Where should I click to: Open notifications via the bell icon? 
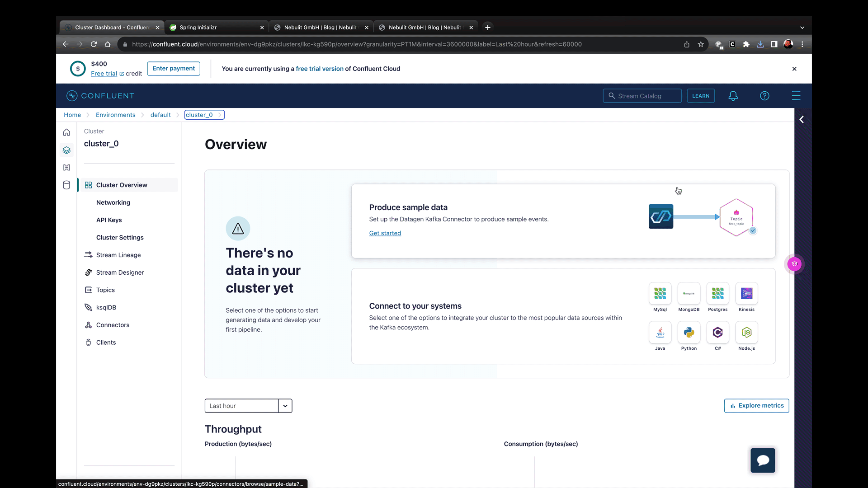[x=733, y=96]
